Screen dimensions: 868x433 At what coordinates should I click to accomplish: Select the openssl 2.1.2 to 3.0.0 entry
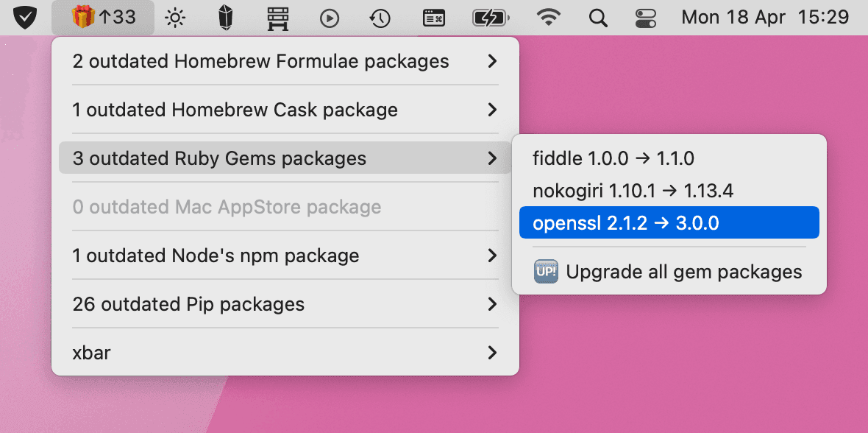point(669,222)
